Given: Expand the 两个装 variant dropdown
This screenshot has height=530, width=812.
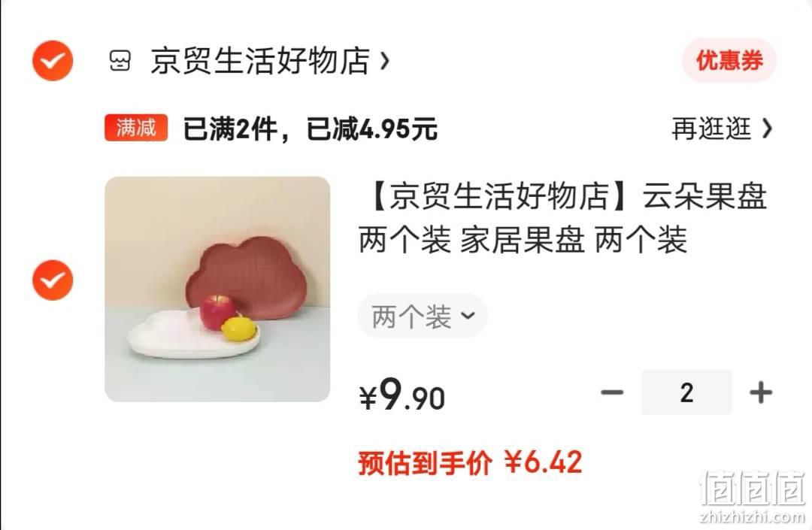Looking at the screenshot, I should click(x=422, y=316).
